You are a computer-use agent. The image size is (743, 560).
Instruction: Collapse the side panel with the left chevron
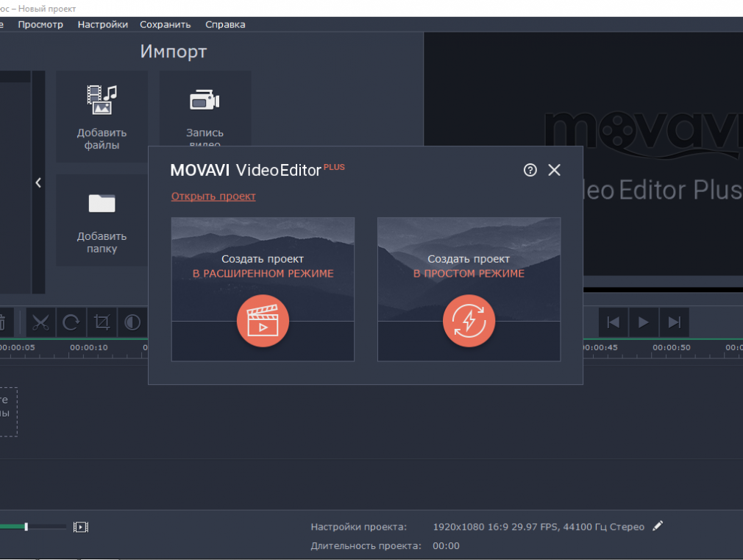tap(38, 182)
